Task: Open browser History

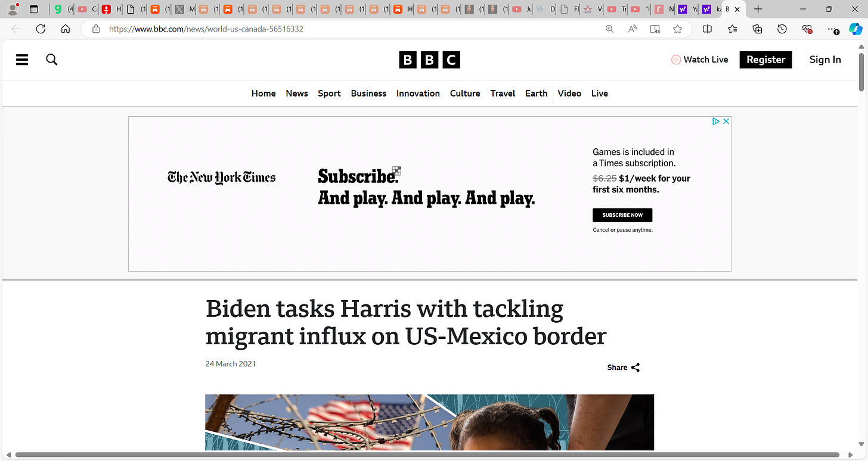Action: 782,29
